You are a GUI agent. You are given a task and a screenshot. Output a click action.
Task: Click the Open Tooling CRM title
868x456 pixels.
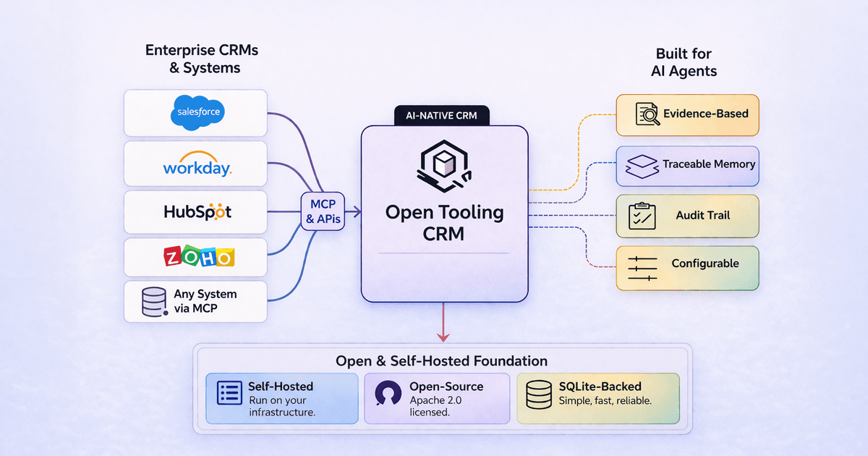point(444,223)
